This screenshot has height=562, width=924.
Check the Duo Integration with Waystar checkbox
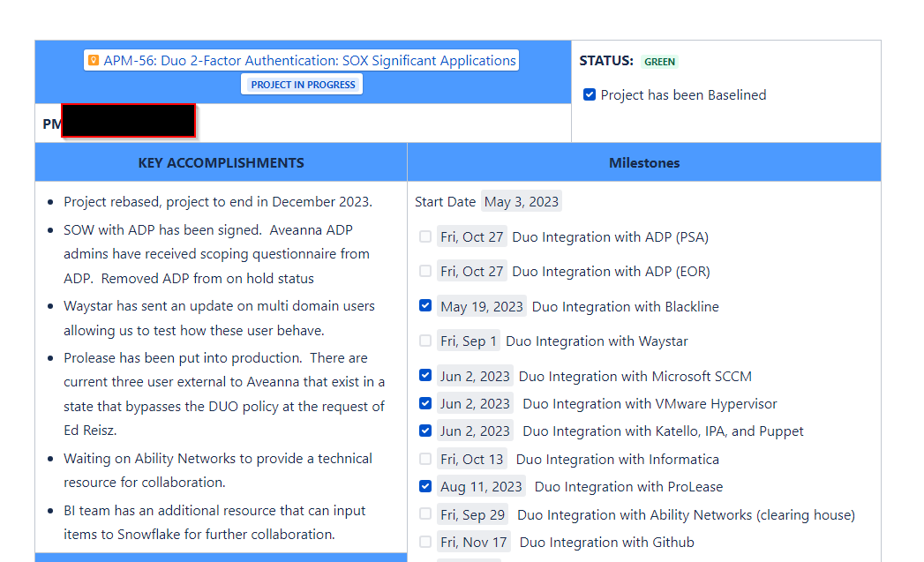tap(424, 341)
